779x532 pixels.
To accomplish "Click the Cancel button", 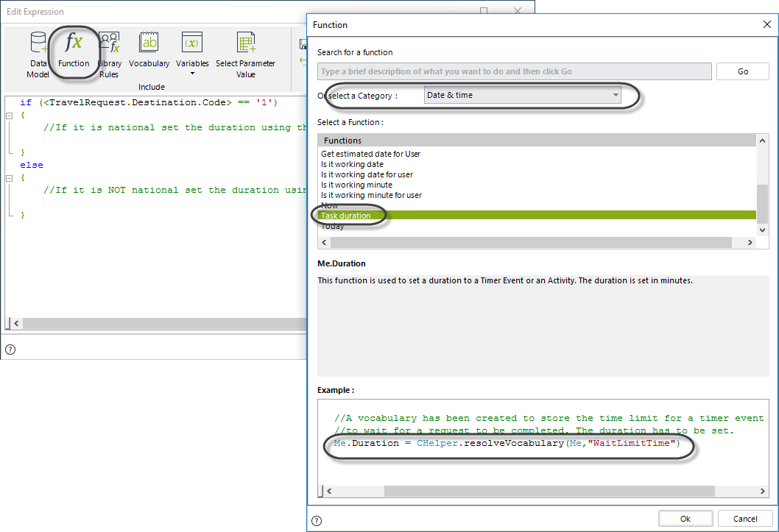I will pyautogui.click(x=745, y=519).
